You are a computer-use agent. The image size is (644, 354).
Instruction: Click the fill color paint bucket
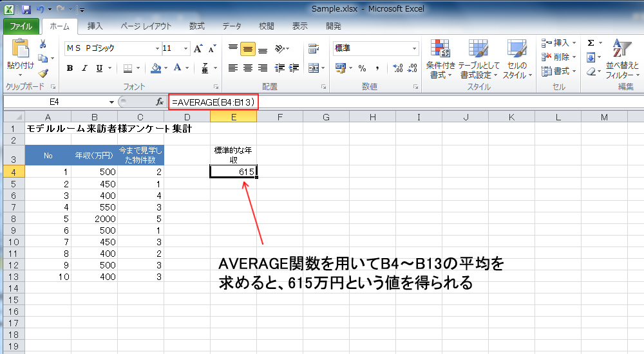point(155,68)
